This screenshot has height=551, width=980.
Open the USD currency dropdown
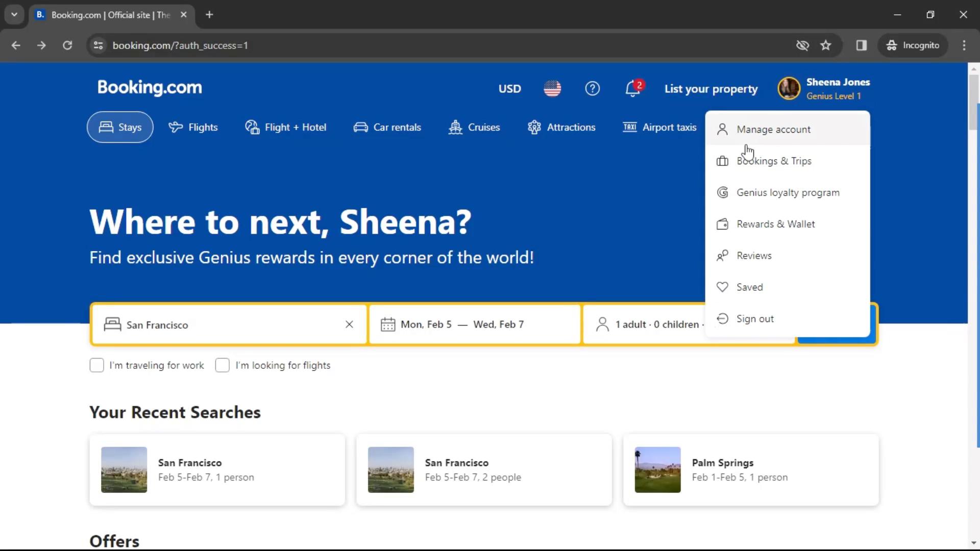pyautogui.click(x=509, y=88)
